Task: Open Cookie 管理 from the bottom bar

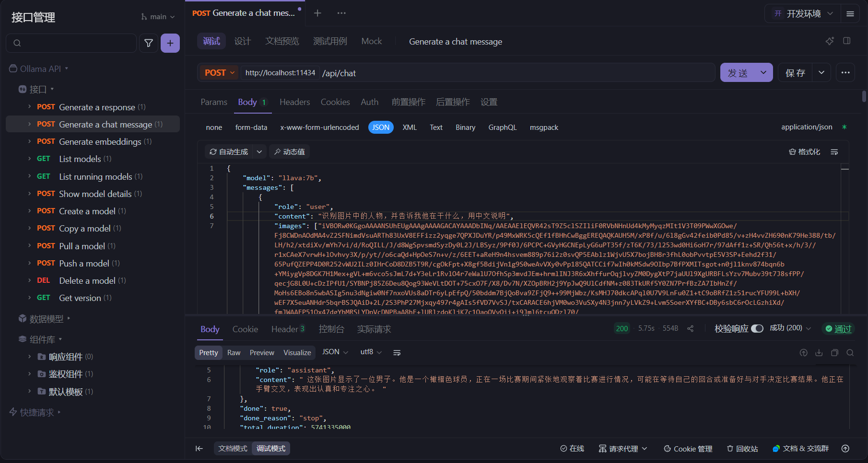Action: (688, 449)
